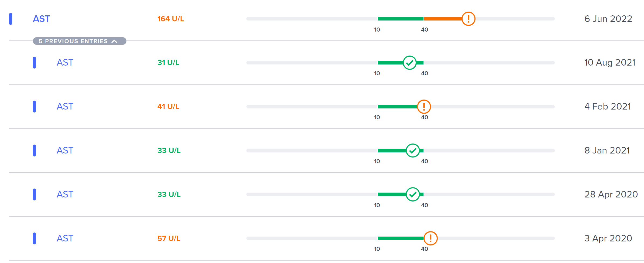This screenshot has width=644, height=263.
Task: Open the AST link for 10 Aug 2021
Action: click(65, 63)
